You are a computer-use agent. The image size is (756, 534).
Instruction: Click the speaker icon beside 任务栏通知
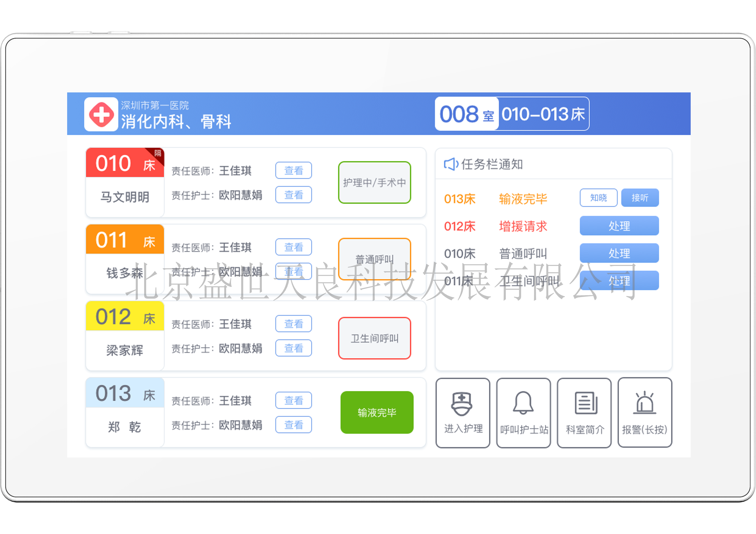(451, 164)
